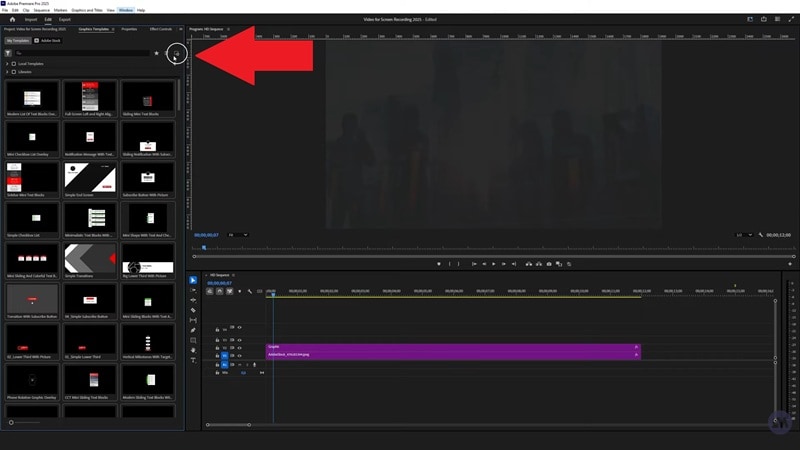Open the timeline HD Sequence panel menu
This screenshot has width=800, height=450.
[x=233, y=275]
